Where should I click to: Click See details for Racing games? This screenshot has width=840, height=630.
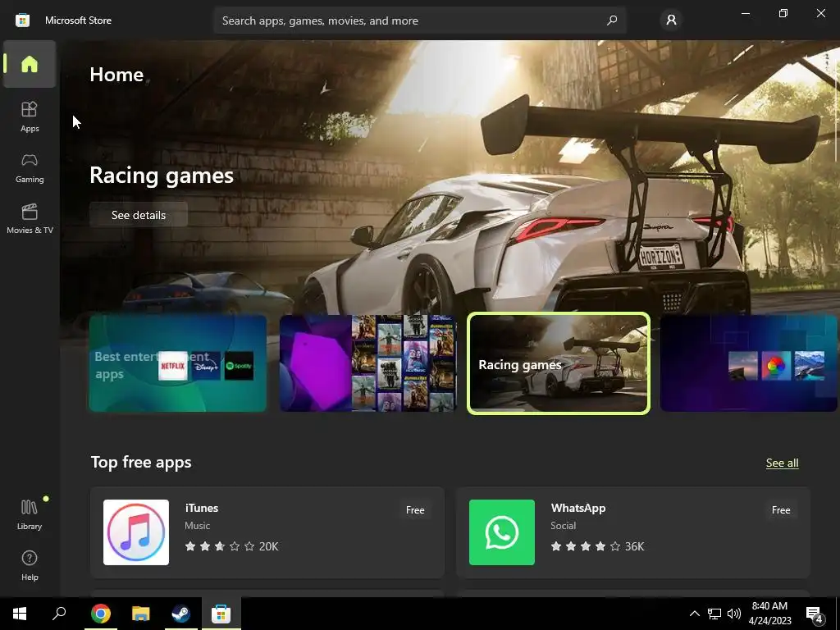pyautogui.click(x=138, y=215)
